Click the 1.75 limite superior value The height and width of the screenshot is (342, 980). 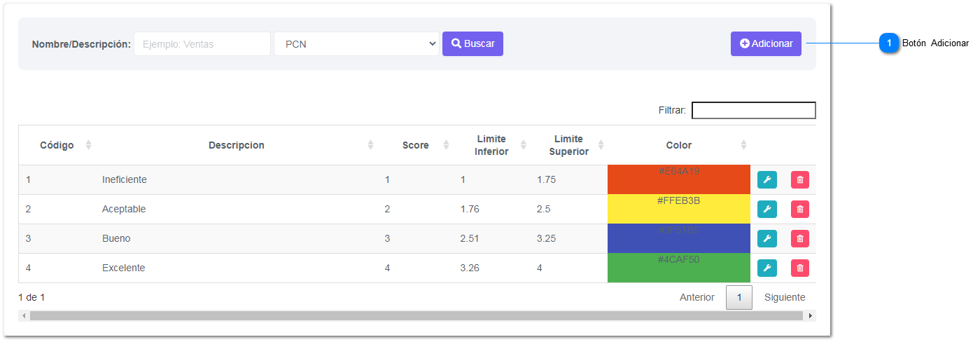point(546,180)
